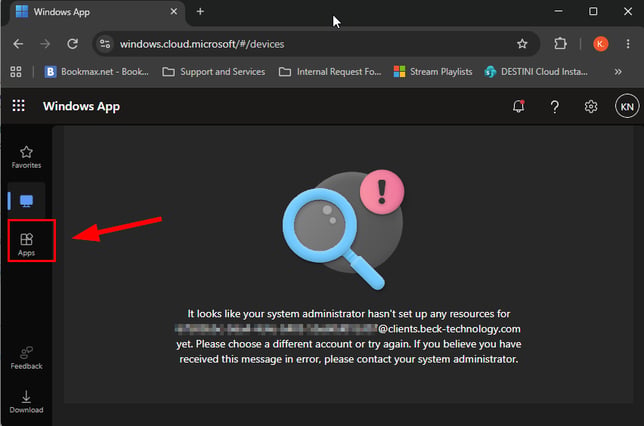Go forward in browser
The height and width of the screenshot is (426, 644).
pos(45,44)
